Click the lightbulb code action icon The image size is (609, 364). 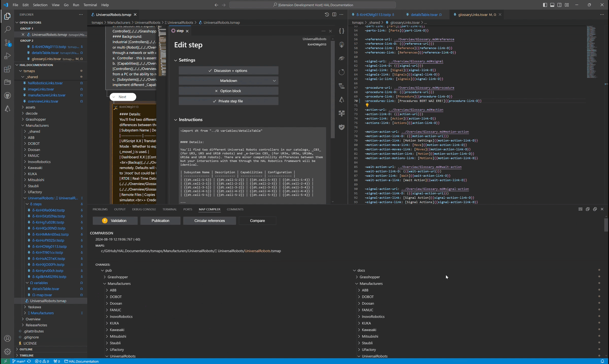coord(367,105)
